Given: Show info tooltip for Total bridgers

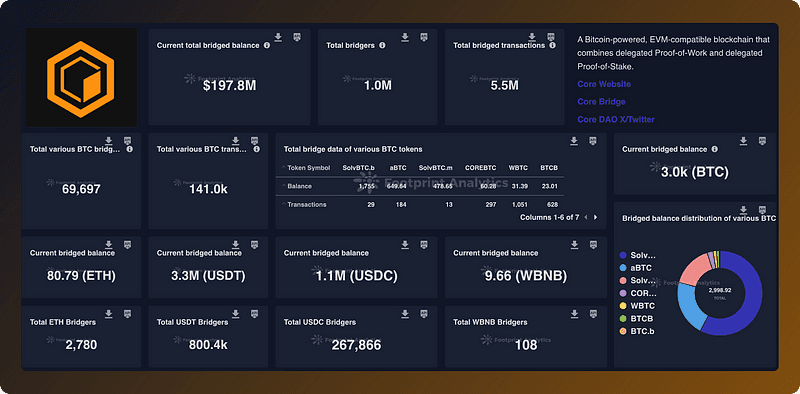Looking at the screenshot, I should (x=382, y=45).
